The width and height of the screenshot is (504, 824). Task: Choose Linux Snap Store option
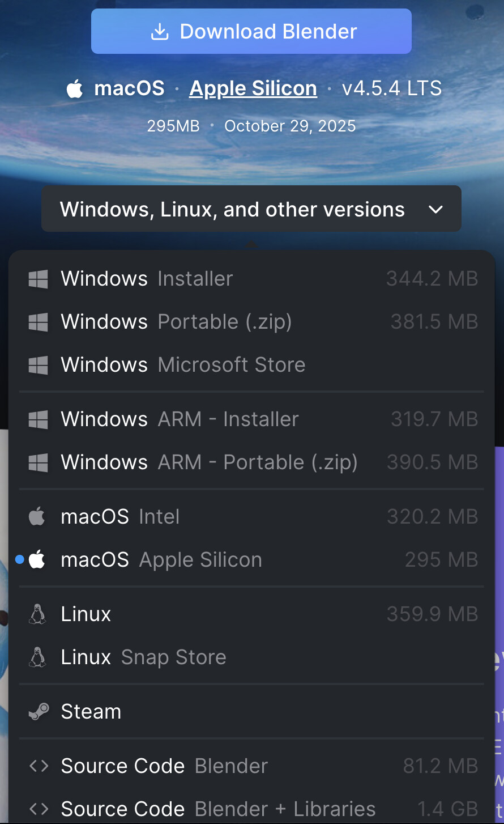tap(143, 657)
